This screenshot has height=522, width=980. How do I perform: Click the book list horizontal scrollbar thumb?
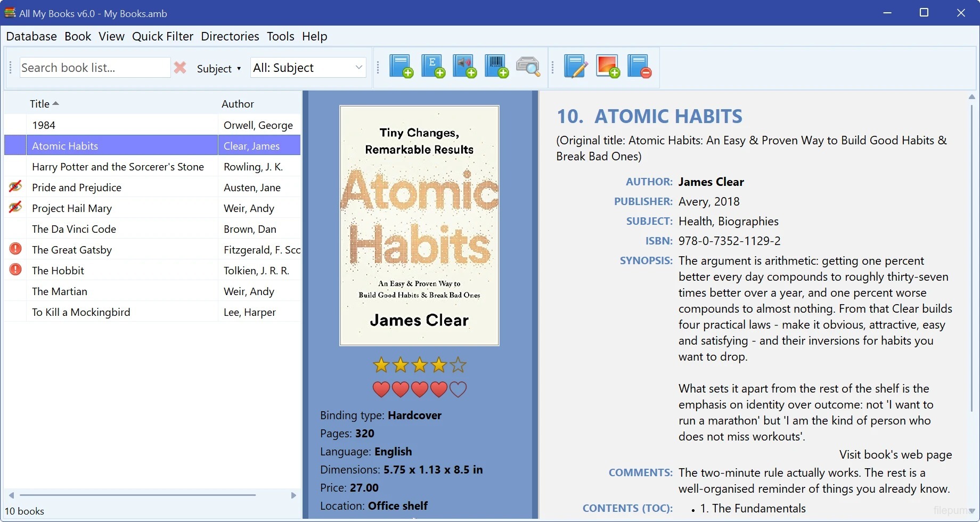(x=137, y=495)
